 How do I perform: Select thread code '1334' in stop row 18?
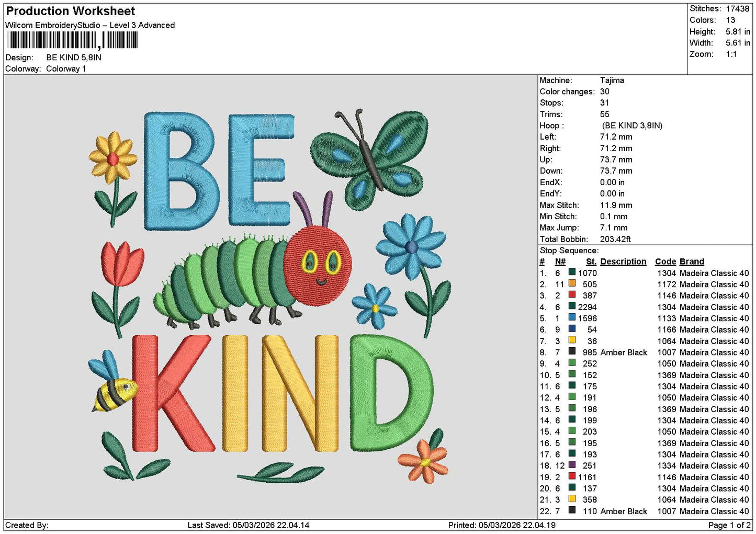[x=667, y=466]
